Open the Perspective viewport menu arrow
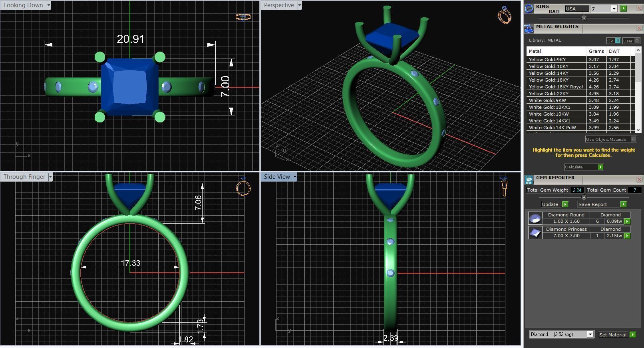Viewport: 644px width, 348px height. (x=300, y=5)
